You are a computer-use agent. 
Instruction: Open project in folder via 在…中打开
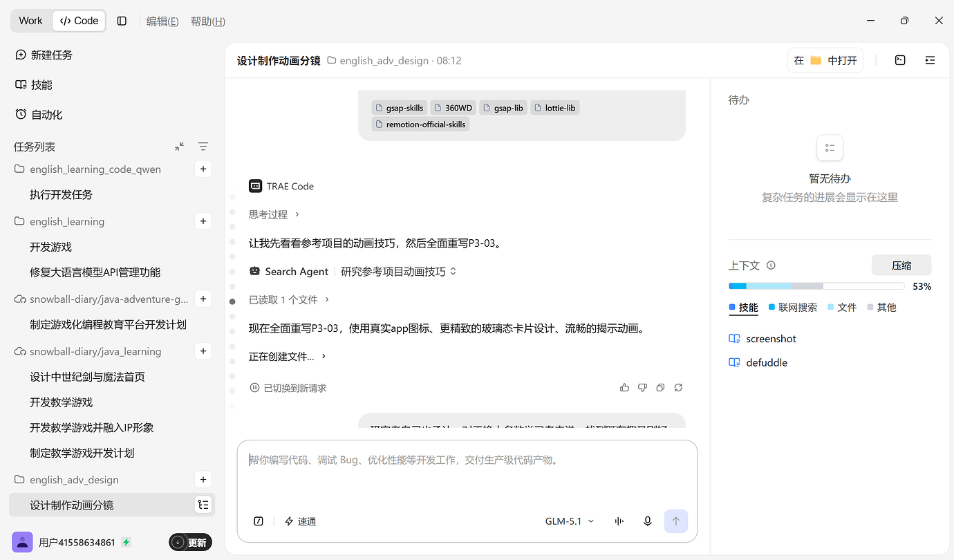825,60
